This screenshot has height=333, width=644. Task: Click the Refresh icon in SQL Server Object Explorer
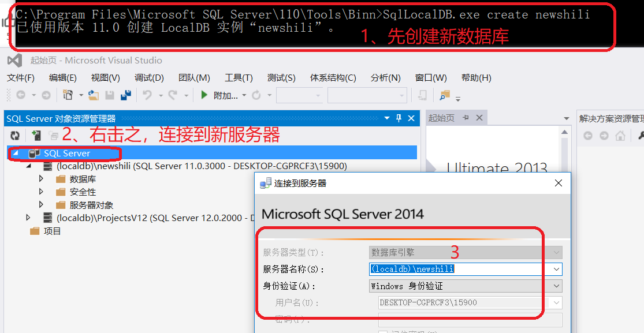click(16, 136)
